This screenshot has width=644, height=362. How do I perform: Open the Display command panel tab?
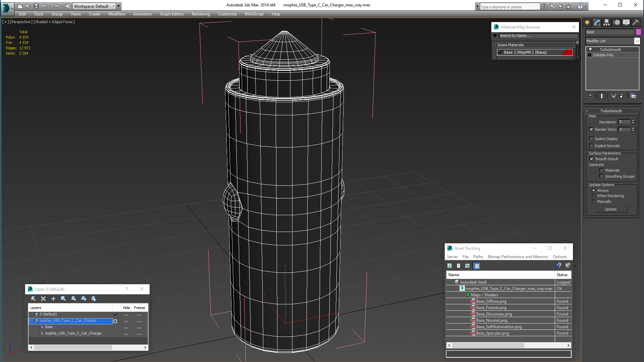626,22
